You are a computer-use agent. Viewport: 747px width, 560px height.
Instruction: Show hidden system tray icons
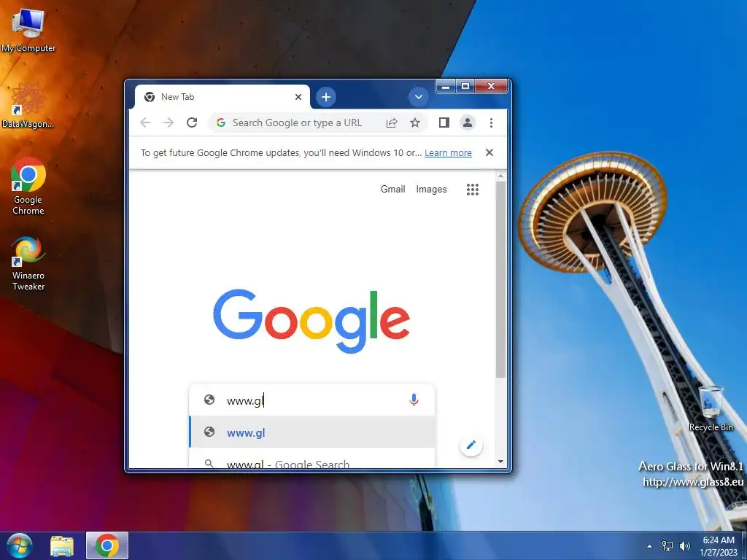tap(649, 546)
